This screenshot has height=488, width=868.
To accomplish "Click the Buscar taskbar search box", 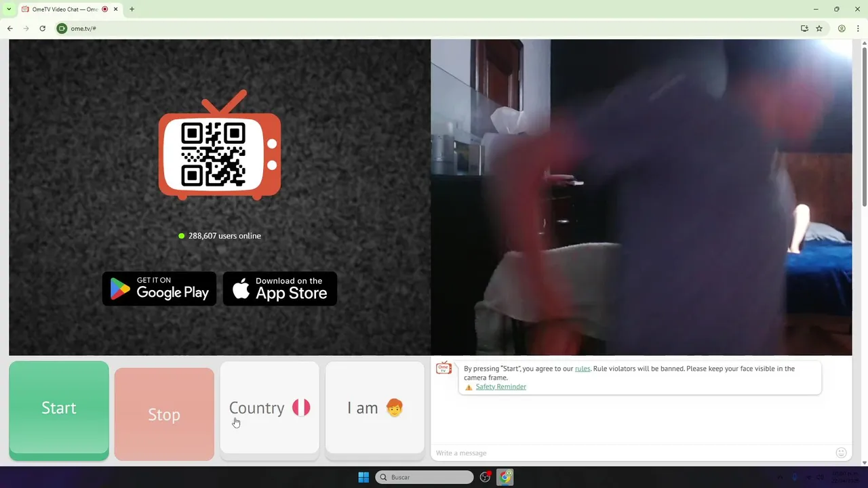I will [x=425, y=477].
